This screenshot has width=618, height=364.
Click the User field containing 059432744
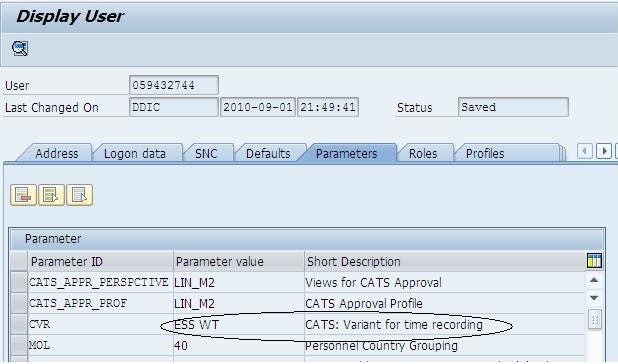174,85
